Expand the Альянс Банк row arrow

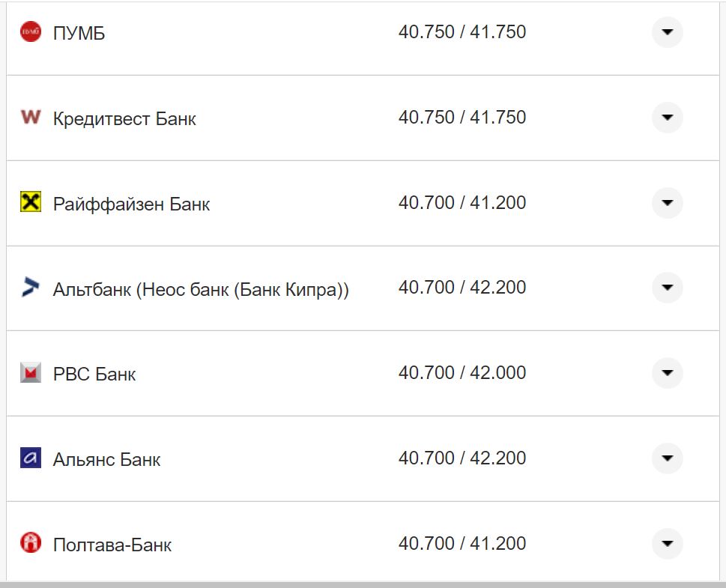point(667,458)
